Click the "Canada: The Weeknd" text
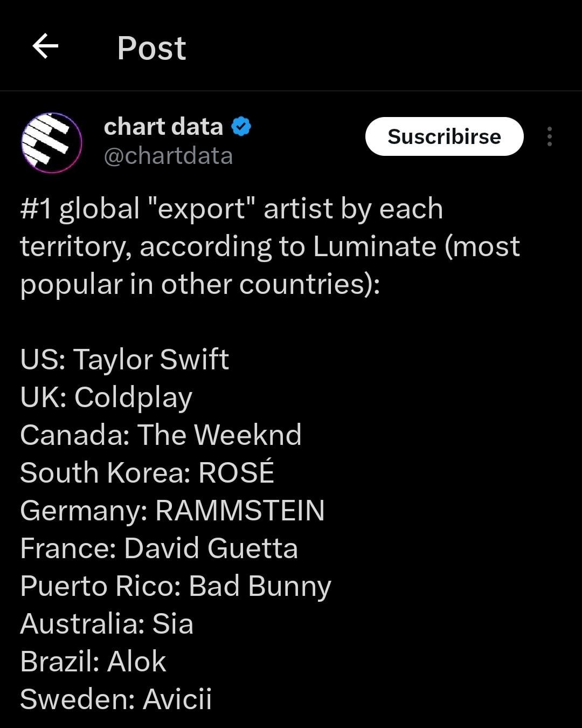The width and height of the screenshot is (582, 728). [161, 435]
